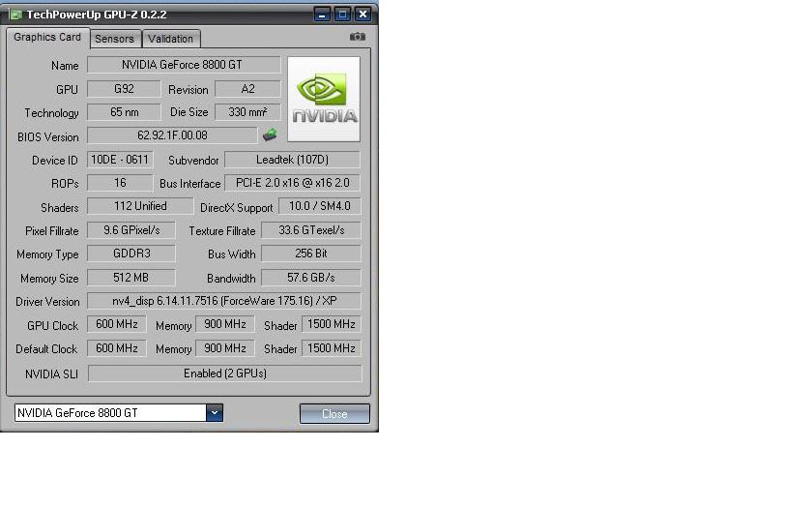This screenshot has width=812, height=508.
Task: Click the BIOS save chip icon
Action: [270, 135]
